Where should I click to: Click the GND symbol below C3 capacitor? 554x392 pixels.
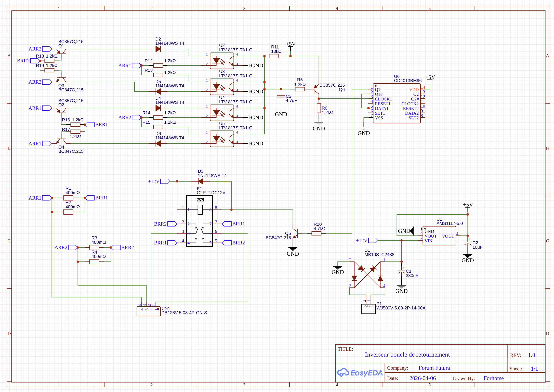click(x=281, y=112)
